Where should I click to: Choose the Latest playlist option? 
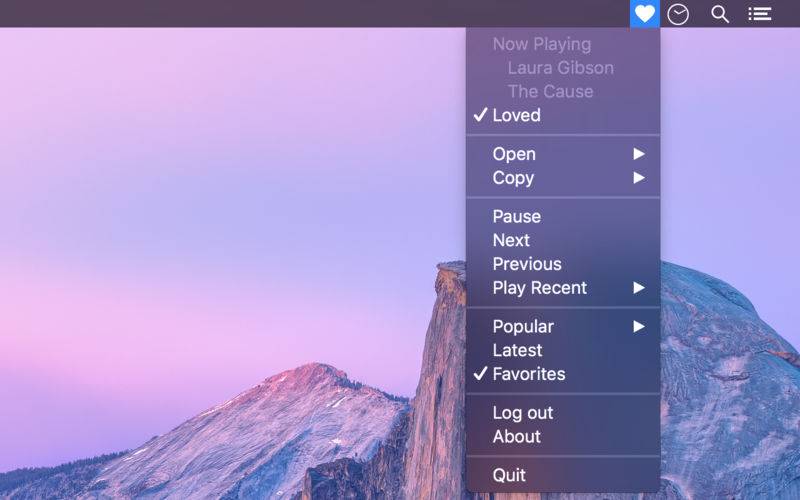[563, 350]
